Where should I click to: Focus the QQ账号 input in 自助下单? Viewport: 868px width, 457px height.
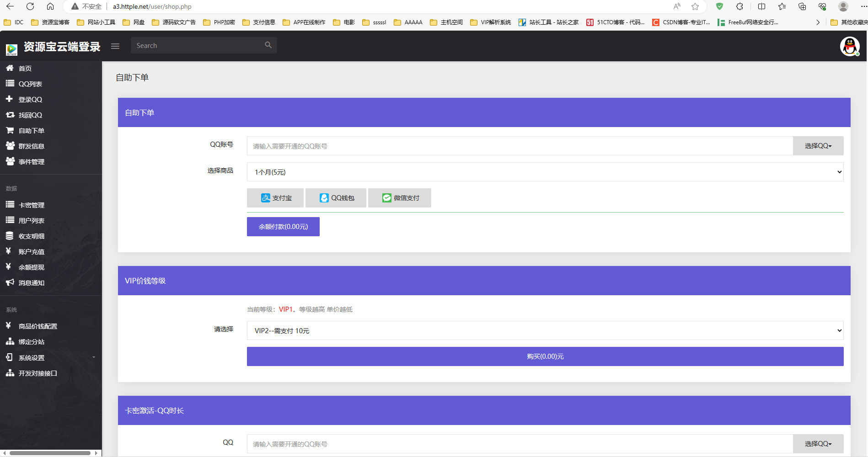click(520, 146)
